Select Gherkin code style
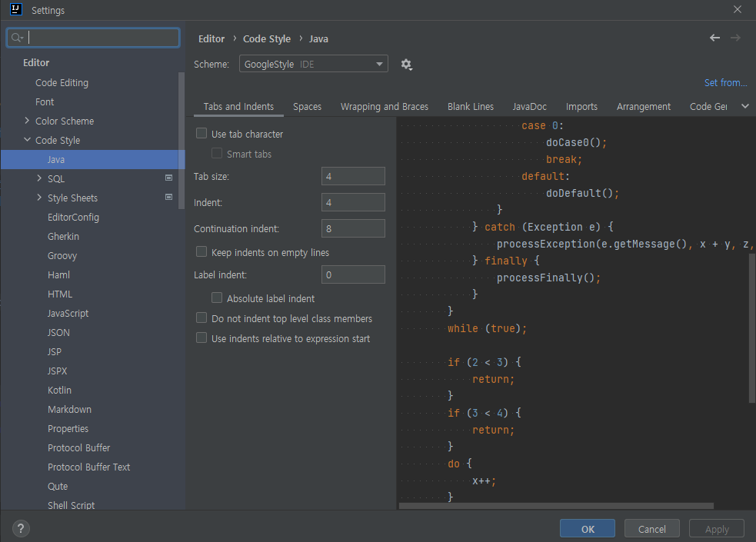Viewport: 756px width, 542px height. coord(63,237)
